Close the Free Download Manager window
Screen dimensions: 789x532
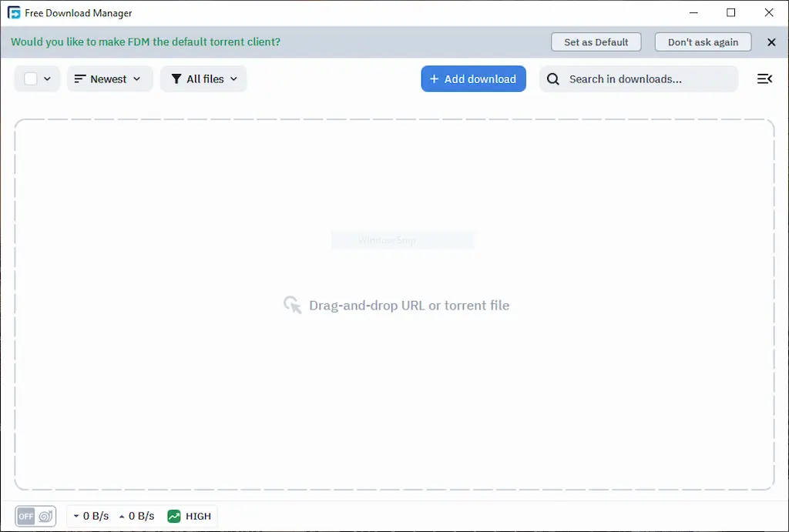(x=769, y=13)
